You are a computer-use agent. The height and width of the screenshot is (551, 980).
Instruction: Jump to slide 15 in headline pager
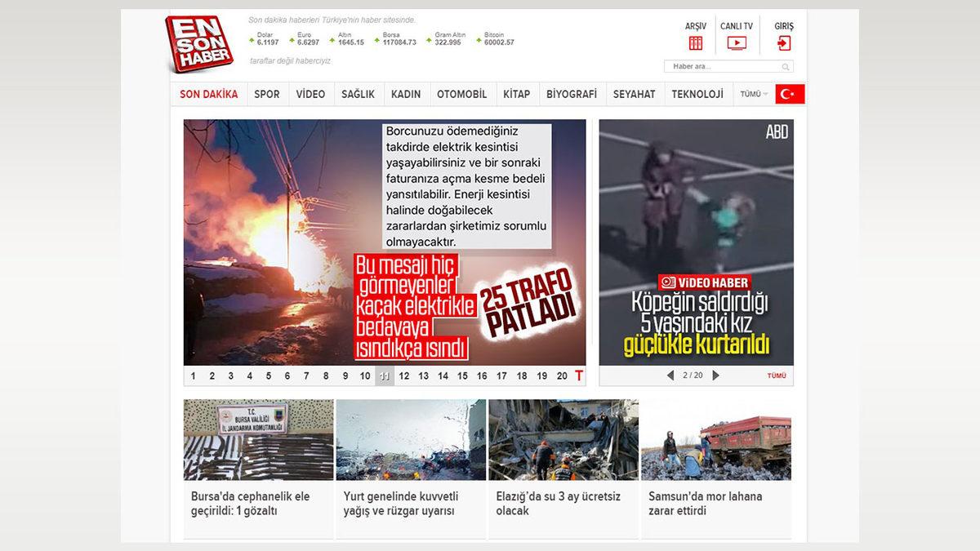pyautogui.click(x=462, y=376)
